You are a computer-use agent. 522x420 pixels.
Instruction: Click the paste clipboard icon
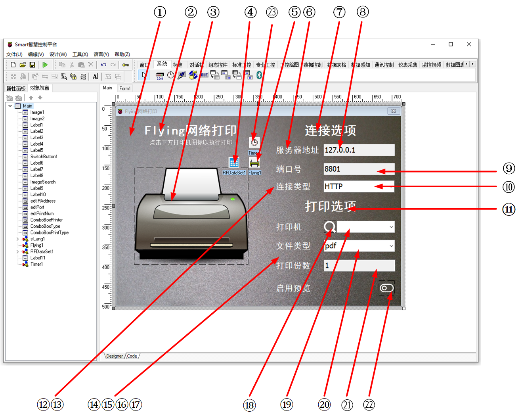(x=81, y=65)
